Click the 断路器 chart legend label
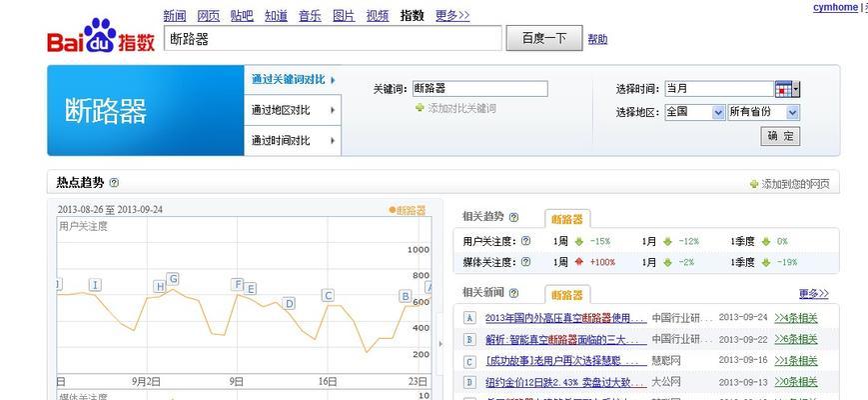This screenshot has width=868, height=400. (408, 211)
